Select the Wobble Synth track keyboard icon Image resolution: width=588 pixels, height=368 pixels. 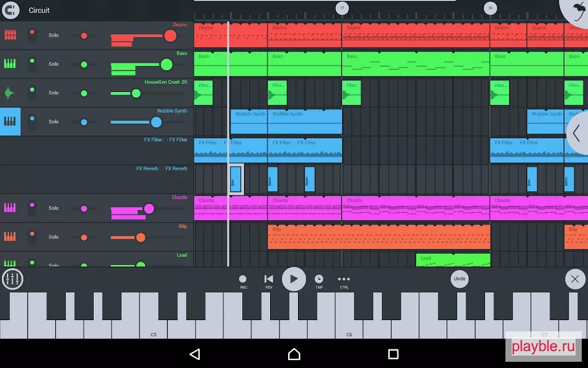pyautogui.click(x=10, y=121)
